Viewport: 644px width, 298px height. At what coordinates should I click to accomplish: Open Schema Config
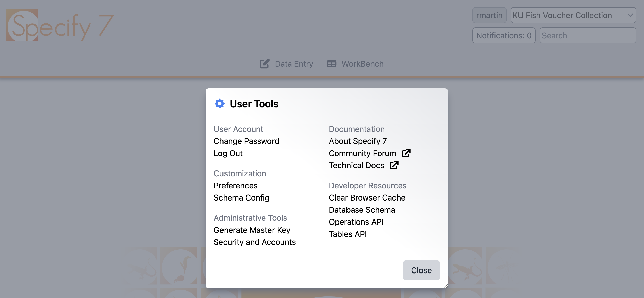pyautogui.click(x=241, y=197)
